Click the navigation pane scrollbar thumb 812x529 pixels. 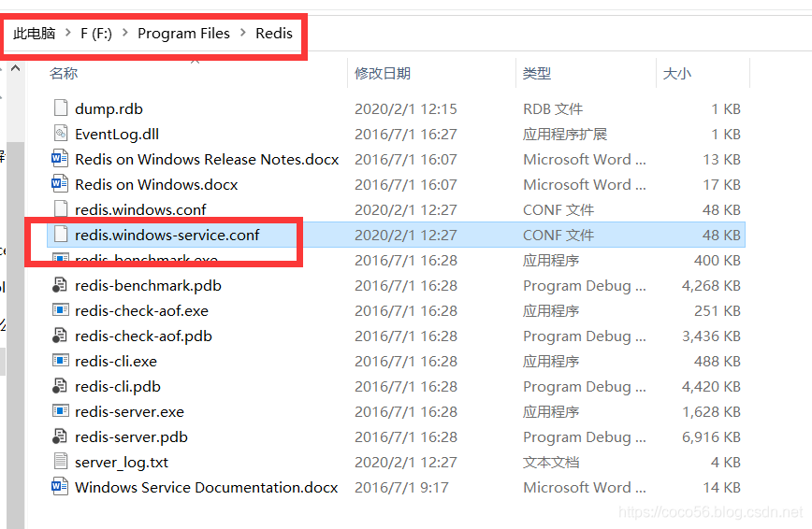16,336
